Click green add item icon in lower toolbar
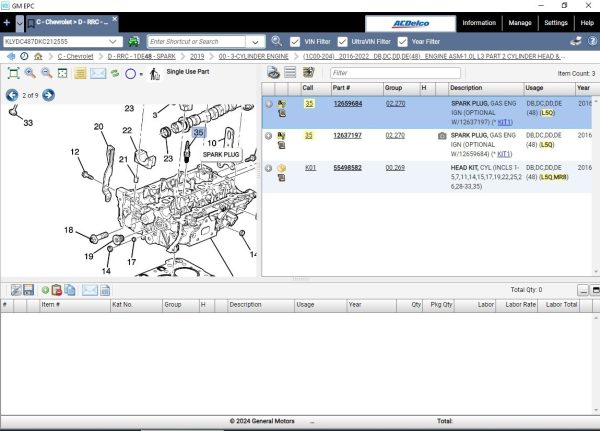Screen dimensions: 600x431 pyautogui.click(x=45, y=290)
